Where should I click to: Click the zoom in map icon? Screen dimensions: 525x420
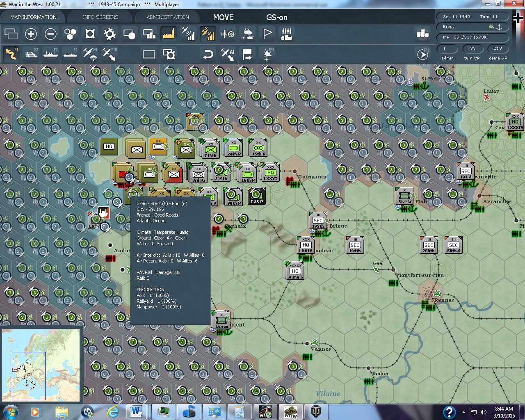tap(31, 34)
